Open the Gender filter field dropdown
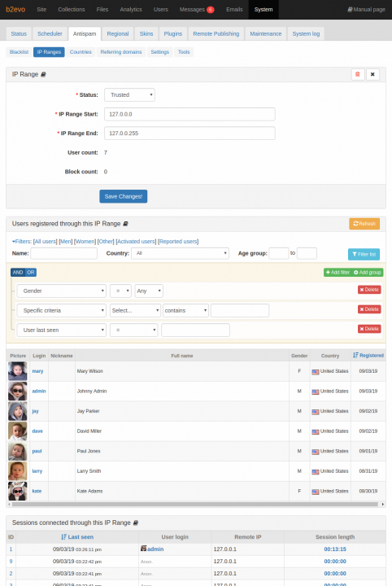This screenshot has height=586, width=392. click(x=62, y=291)
